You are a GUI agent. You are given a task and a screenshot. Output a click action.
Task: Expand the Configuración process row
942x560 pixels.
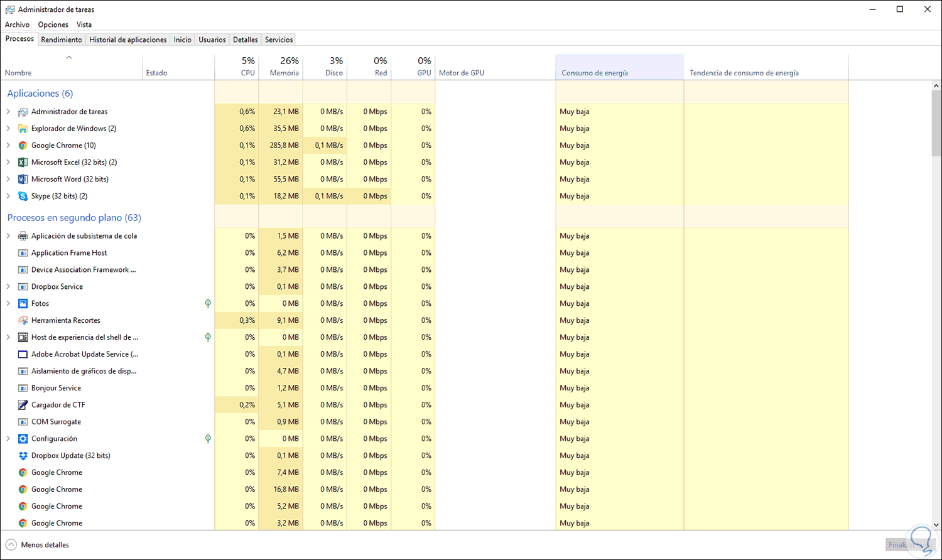(x=8, y=439)
